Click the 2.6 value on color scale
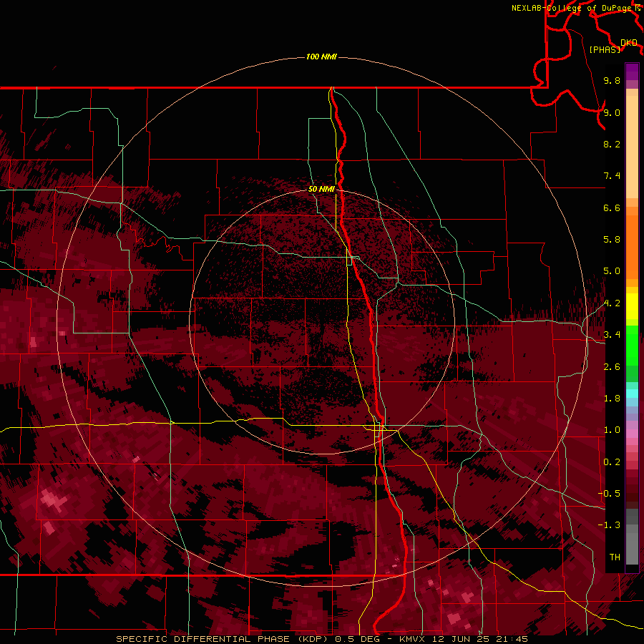 point(612,367)
